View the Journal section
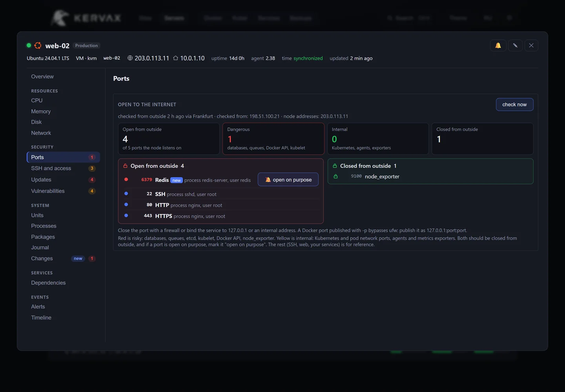Viewport: 565px width, 392px height. click(63, 247)
